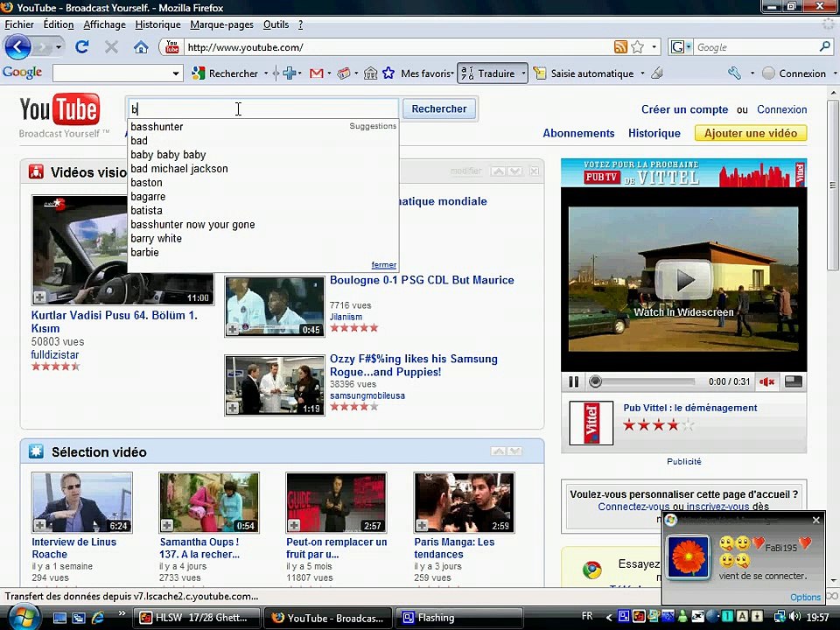The width and height of the screenshot is (840, 630).
Task: Click search magnifier in Google search box
Action: click(x=824, y=47)
